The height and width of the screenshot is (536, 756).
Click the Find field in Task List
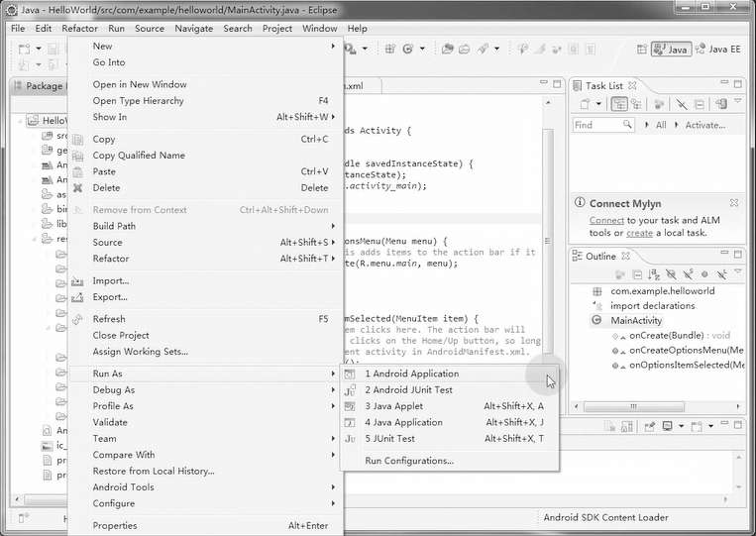[603, 125]
